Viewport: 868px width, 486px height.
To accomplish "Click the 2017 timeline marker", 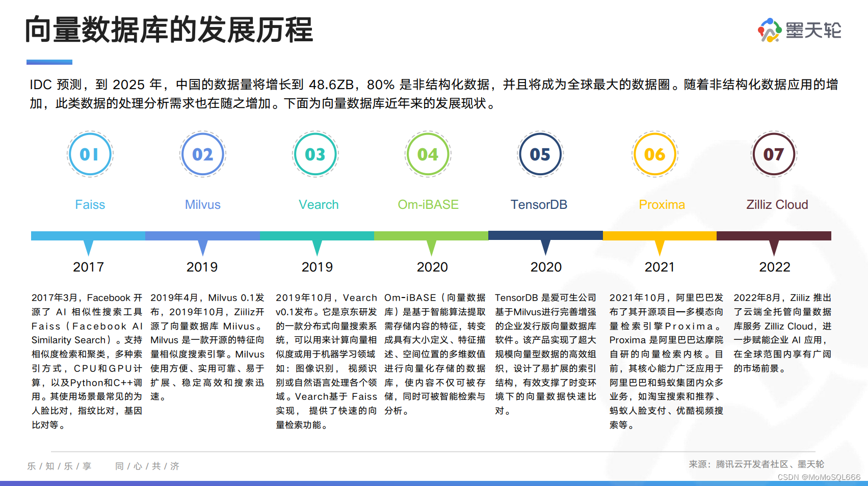I will tap(88, 267).
